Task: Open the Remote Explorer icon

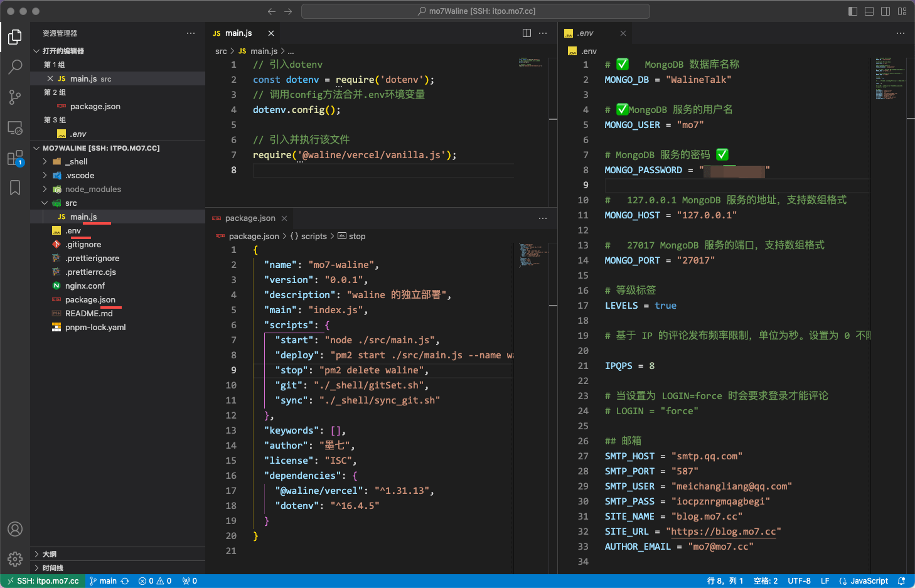Action: (15, 127)
